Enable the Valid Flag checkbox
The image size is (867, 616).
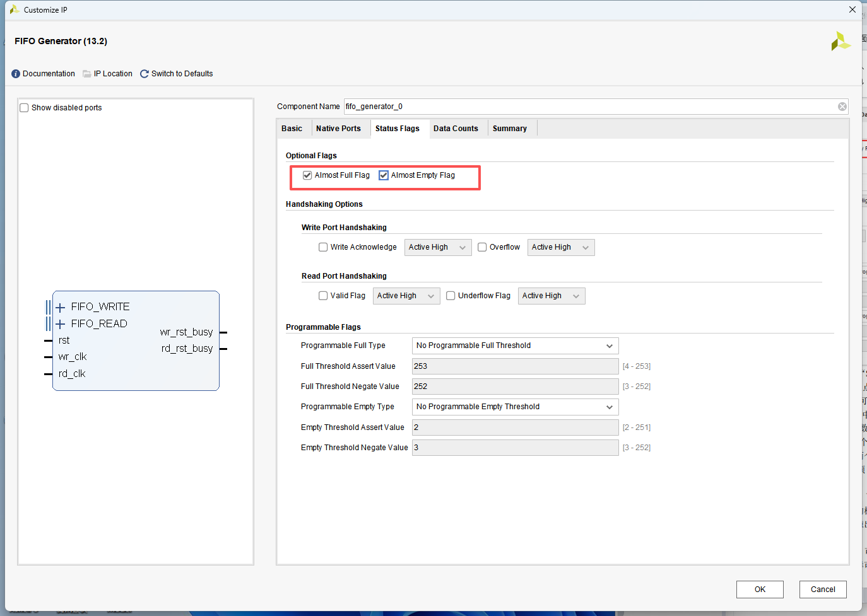(x=323, y=296)
